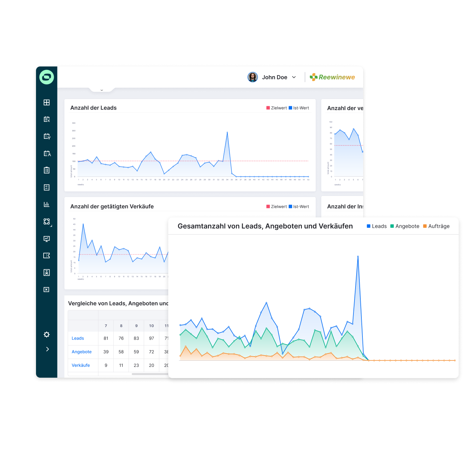Toggle Zielwert series in Anzahl der Leads
This screenshot has width=476, height=476.
(x=276, y=108)
